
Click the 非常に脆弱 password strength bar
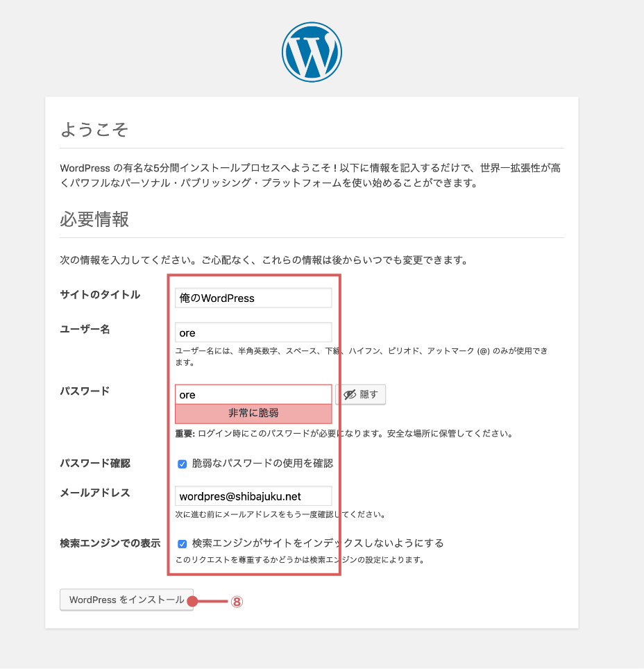click(x=253, y=413)
